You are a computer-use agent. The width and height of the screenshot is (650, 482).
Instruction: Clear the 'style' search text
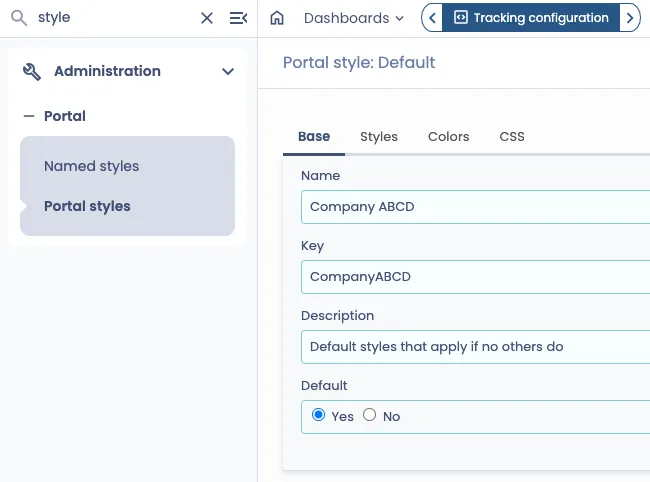click(x=207, y=18)
